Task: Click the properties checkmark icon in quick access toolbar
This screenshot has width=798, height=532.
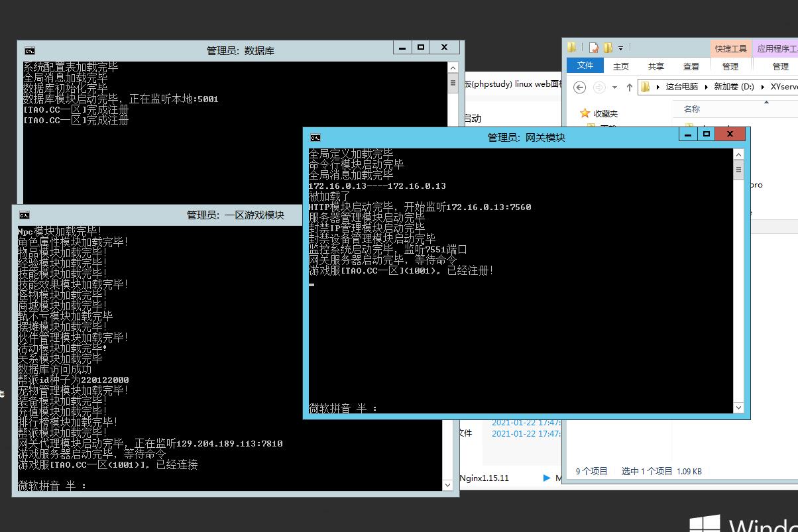Action: tap(593, 48)
